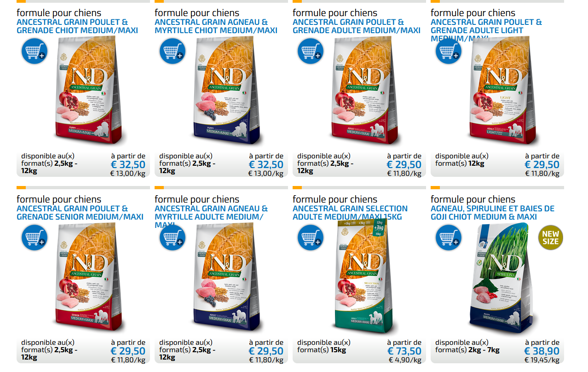
Task: Add Ancestral Grain Selection 15kg to cart
Action: [311, 238]
